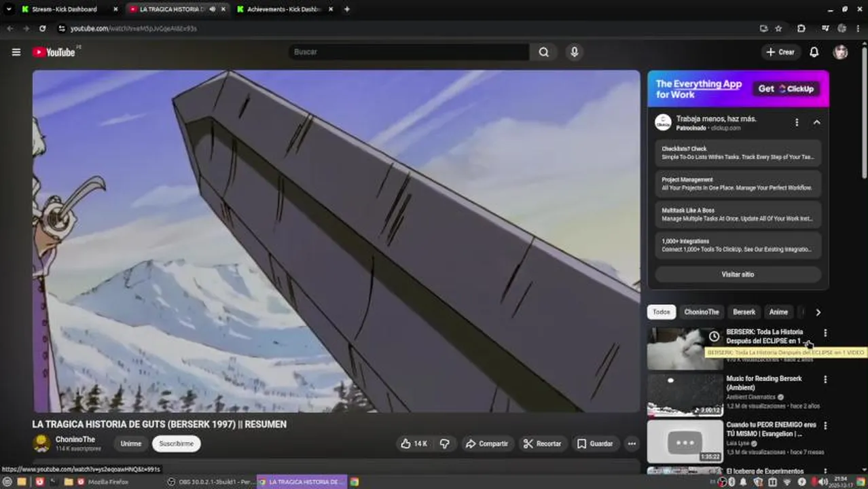Bookmark this page with the star
Image resolution: width=868 pixels, height=489 pixels.
[x=778, y=29]
